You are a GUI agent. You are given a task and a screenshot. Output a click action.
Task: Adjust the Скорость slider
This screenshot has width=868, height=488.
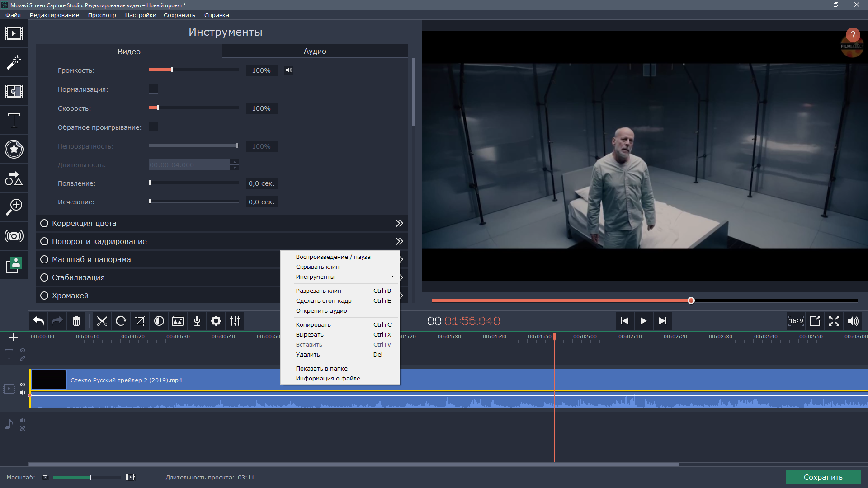[158, 108]
